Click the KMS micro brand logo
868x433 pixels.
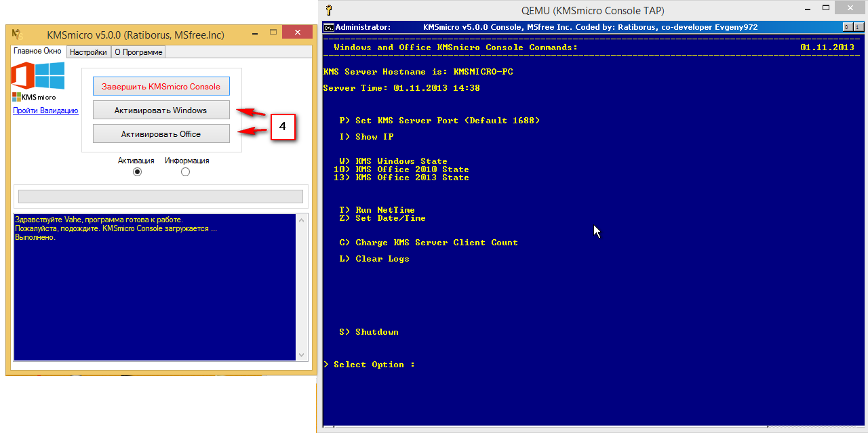pyautogui.click(x=34, y=97)
